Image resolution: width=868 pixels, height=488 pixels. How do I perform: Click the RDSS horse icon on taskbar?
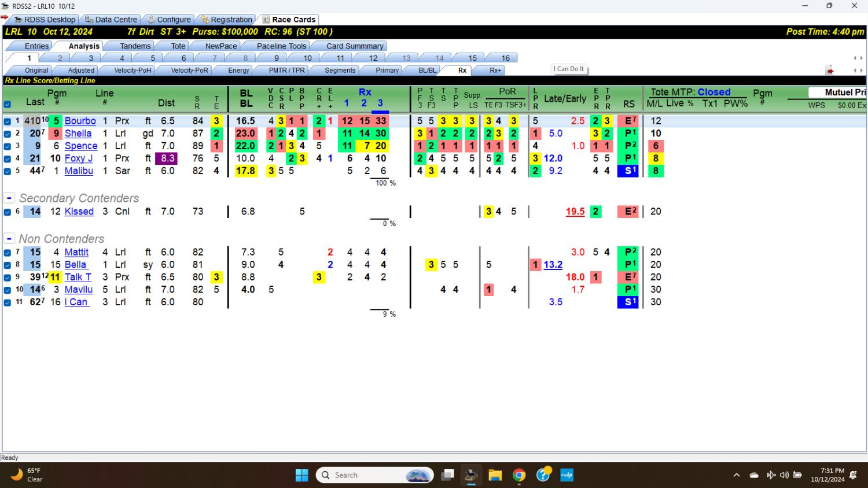click(x=471, y=475)
